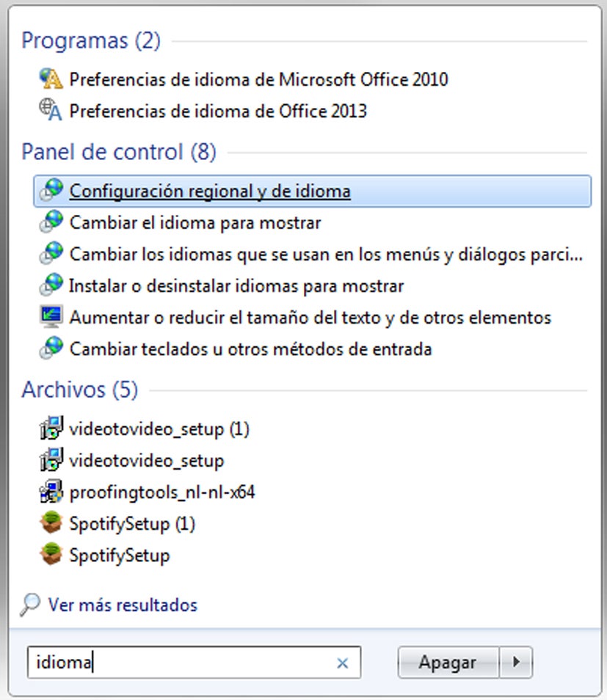This screenshot has width=607, height=700.
Task: Clear the search box with the X
Action: (342, 663)
